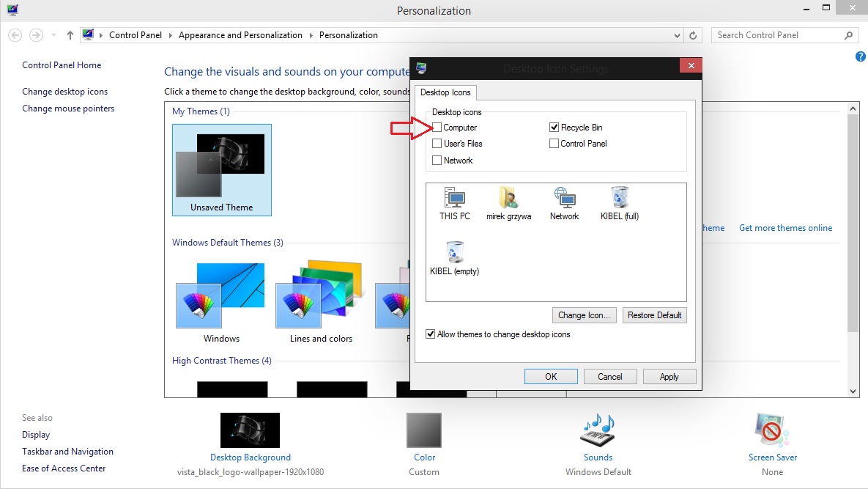Click Change desktop icons link

pos(64,92)
